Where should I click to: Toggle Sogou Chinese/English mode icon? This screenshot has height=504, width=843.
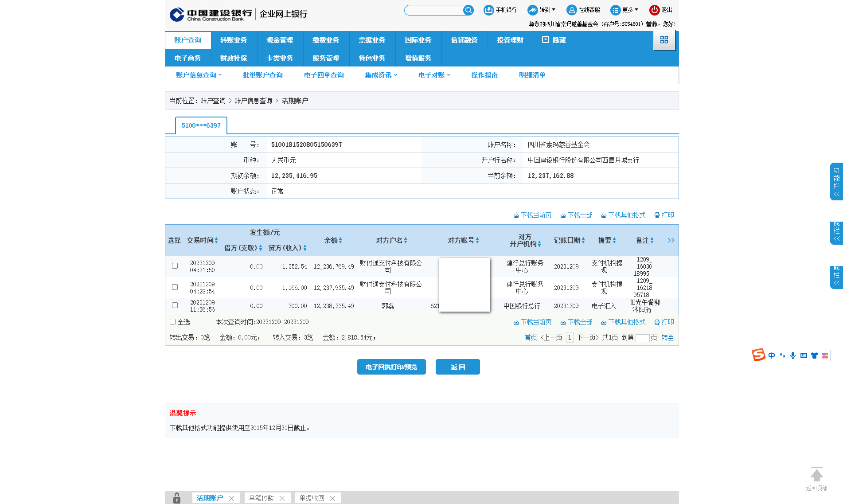point(772,356)
